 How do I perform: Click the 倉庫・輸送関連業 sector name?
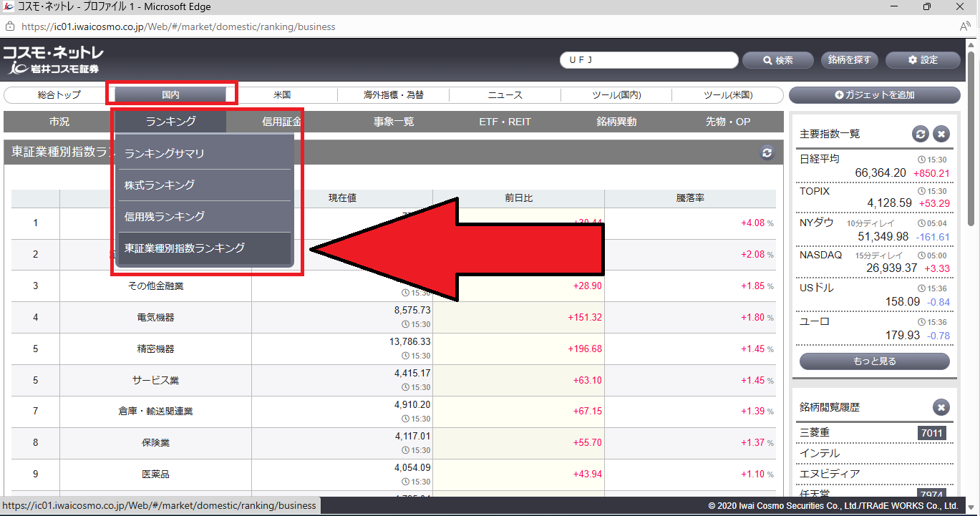click(x=155, y=412)
